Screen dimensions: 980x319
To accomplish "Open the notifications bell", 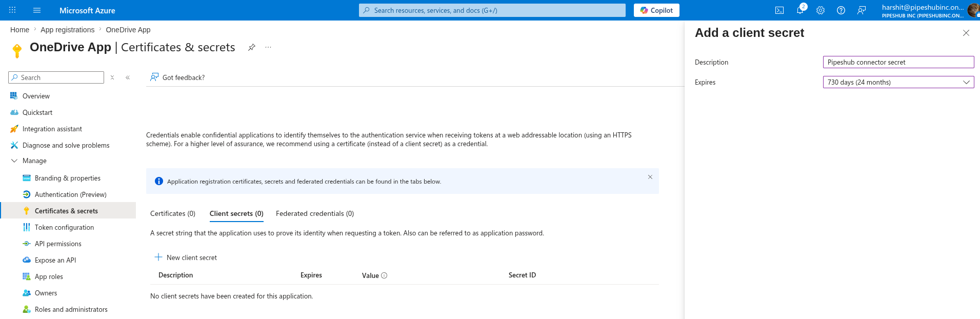I will 800,10.
